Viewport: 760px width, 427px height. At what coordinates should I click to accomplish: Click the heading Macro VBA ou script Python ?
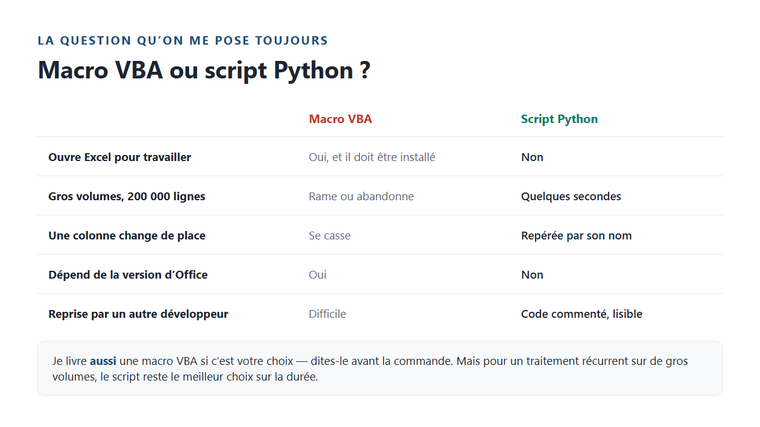click(x=204, y=70)
